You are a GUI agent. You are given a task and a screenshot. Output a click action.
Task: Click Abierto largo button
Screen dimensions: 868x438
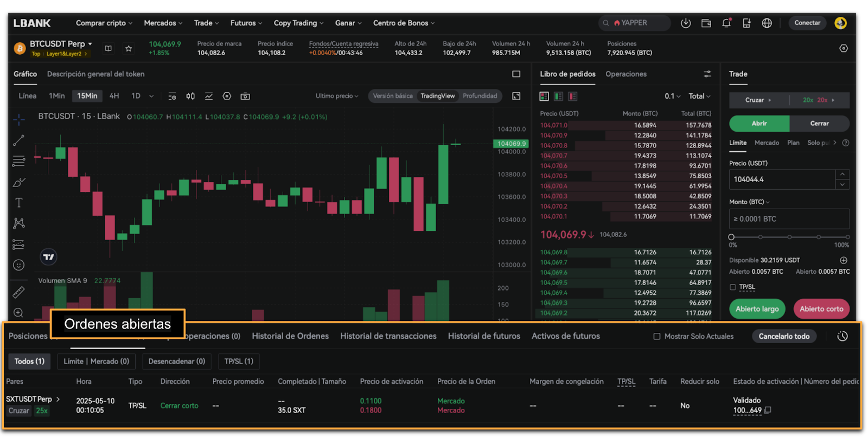pos(757,309)
